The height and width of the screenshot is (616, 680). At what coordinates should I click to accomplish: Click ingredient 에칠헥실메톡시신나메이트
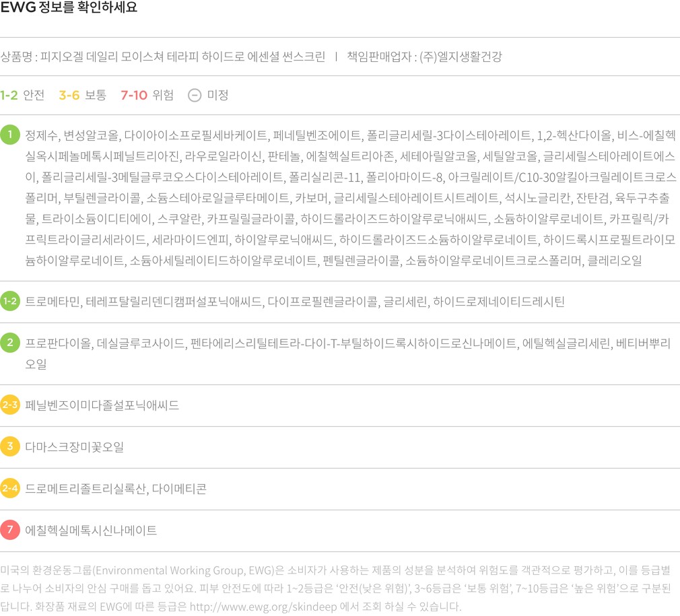(91, 531)
